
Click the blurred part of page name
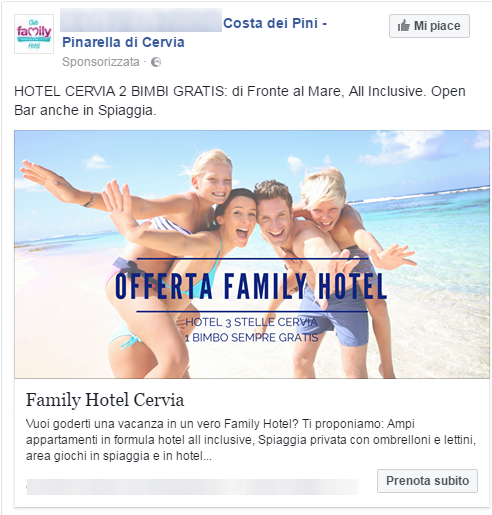pos(141,20)
